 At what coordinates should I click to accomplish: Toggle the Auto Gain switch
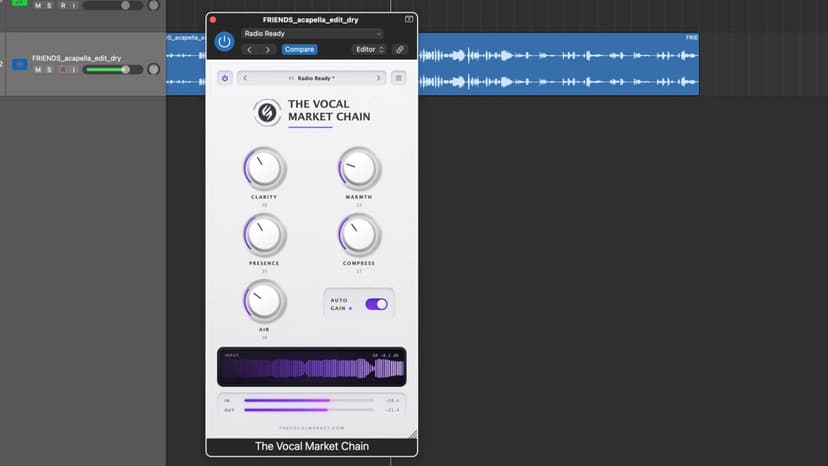click(377, 304)
